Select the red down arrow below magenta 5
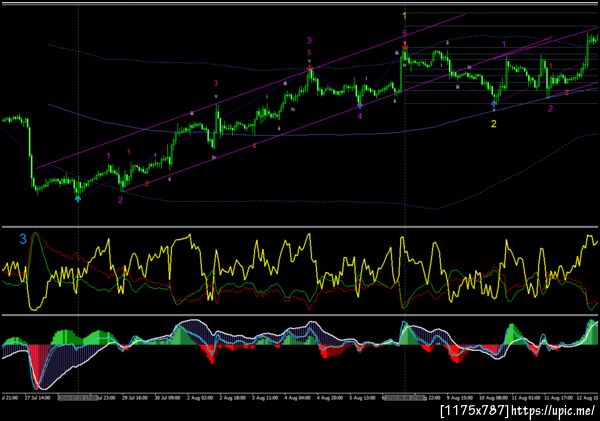 click(x=405, y=47)
